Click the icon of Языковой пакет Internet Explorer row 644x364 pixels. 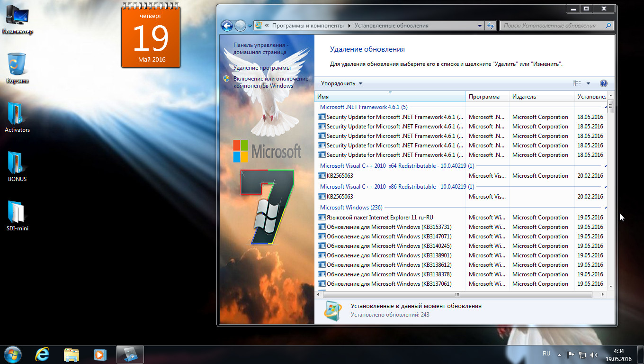tap(322, 218)
